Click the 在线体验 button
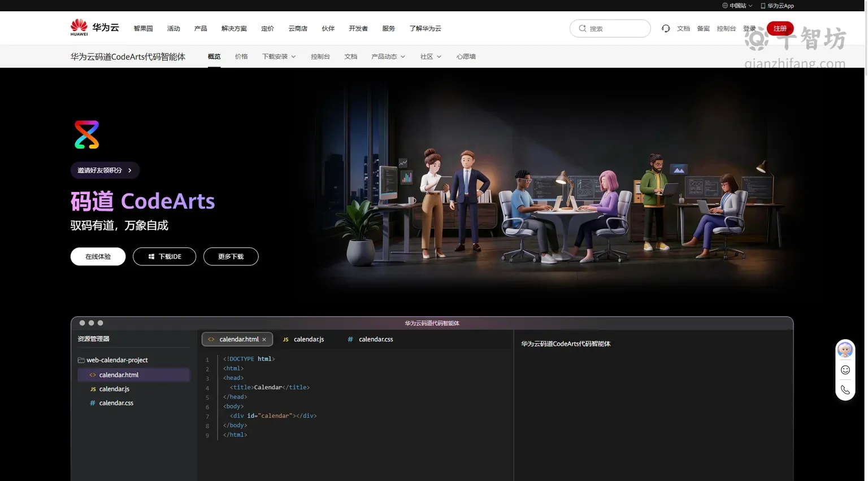 pos(98,256)
